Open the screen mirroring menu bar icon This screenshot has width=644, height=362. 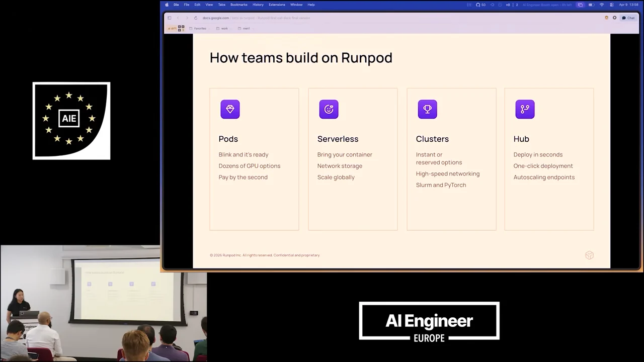[580, 5]
